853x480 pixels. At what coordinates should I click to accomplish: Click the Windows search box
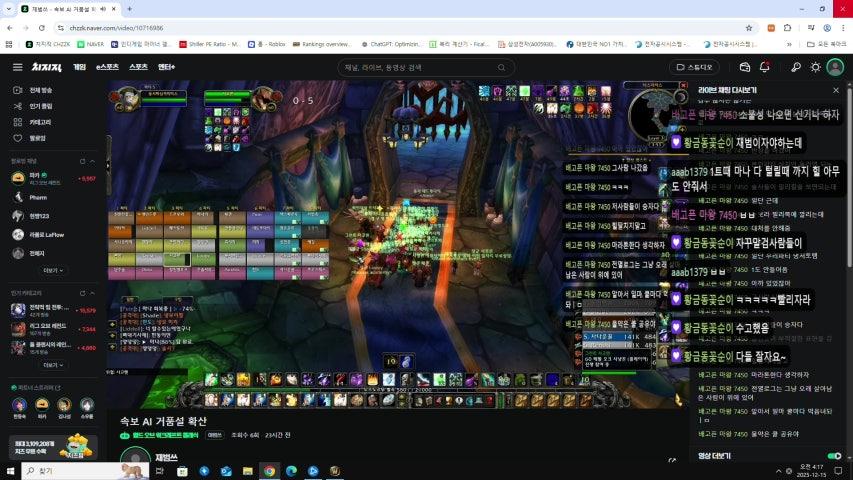click(85, 471)
